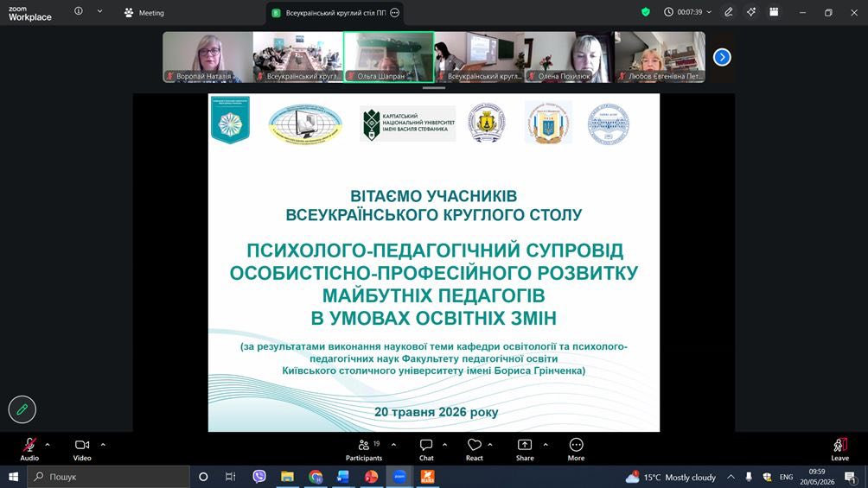
Task: Unmute microphone with Audio button
Action: 29,449
